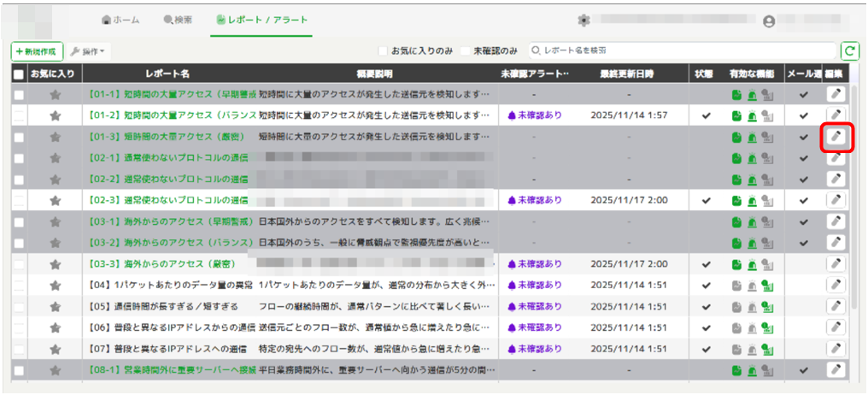Open report link 【02-2】通常使わないプロトコルの通信
Image resolution: width=868 pixels, height=395 pixels.
click(167, 180)
